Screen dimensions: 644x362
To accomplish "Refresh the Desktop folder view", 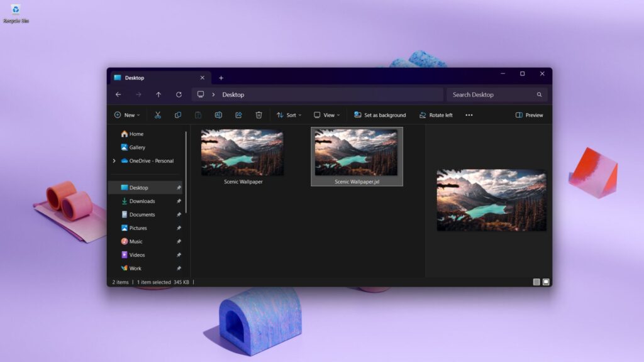I will pos(178,94).
